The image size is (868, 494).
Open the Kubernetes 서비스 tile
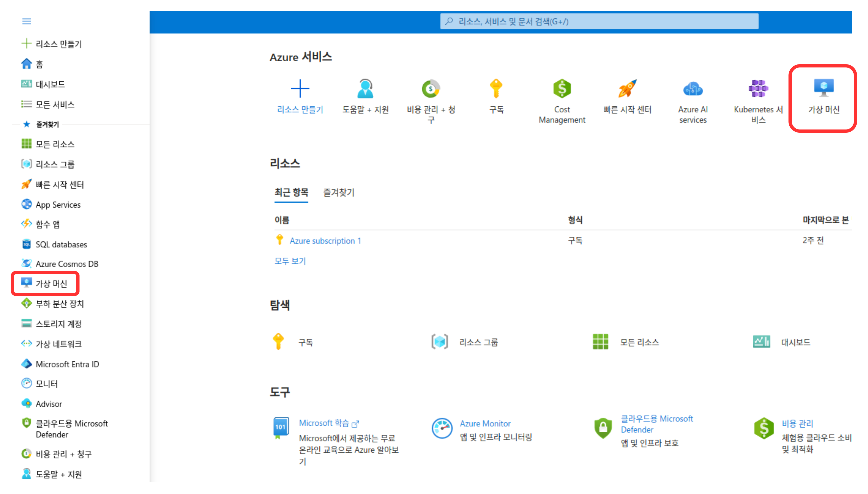pos(758,101)
